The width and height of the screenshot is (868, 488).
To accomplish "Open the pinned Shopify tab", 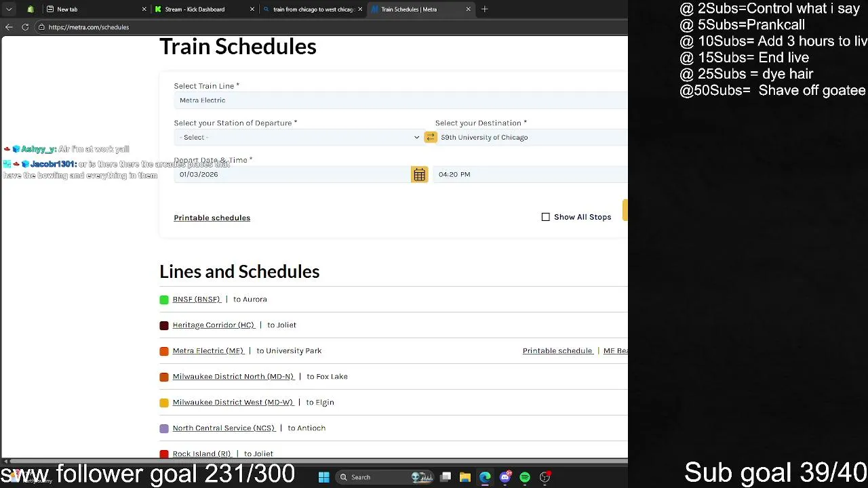I will [31, 9].
